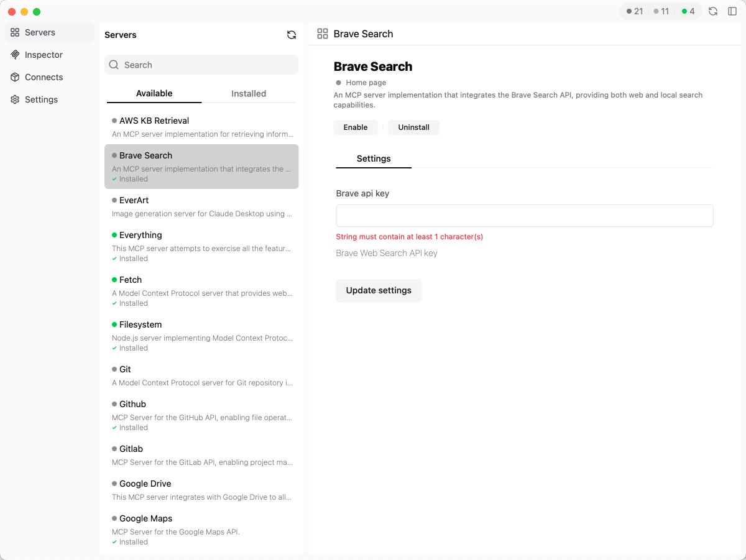Enable the Brave Search server
Viewport: 746px width, 560px height.
[356, 127]
